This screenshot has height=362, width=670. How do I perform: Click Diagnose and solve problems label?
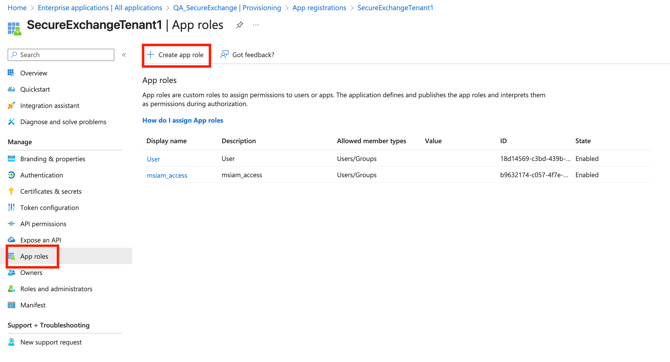coord(63,122)
